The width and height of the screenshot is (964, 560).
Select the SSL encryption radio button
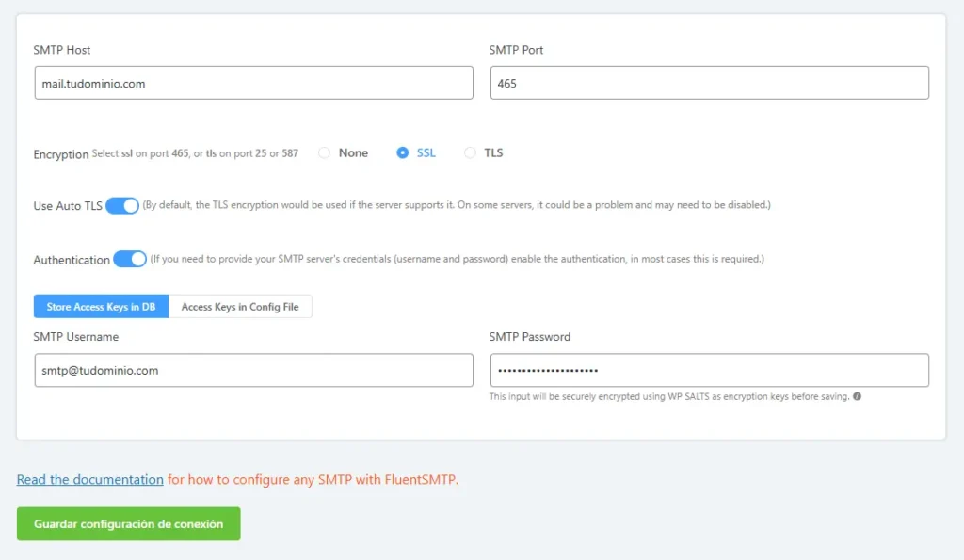pyautogui.click(x=402, y=153)
